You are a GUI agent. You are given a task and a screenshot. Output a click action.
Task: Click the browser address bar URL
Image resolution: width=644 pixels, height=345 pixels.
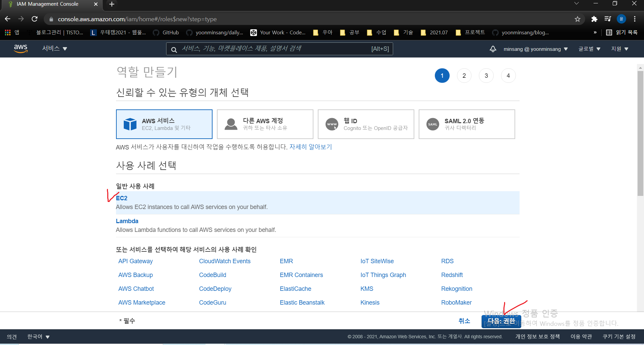pyautogui.click(x=137, y=19)
